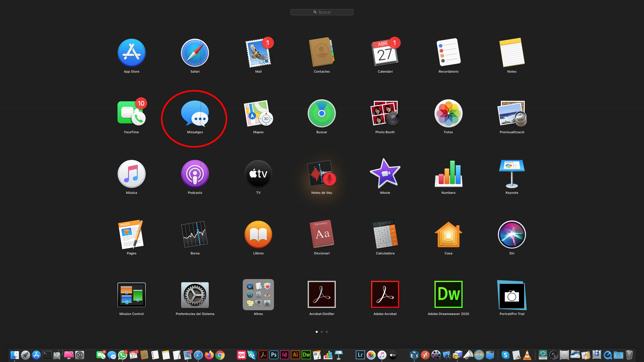Click the Buscar search field
The width and height of the screenshot is (644, 362).
(322, 12)
